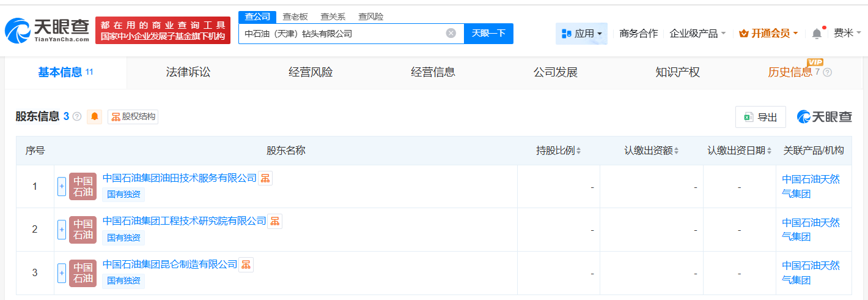Viewport: 868px width, 300px height.
Task: Open the 企业级产品 dropdown
Action: [x=697, y=34]
